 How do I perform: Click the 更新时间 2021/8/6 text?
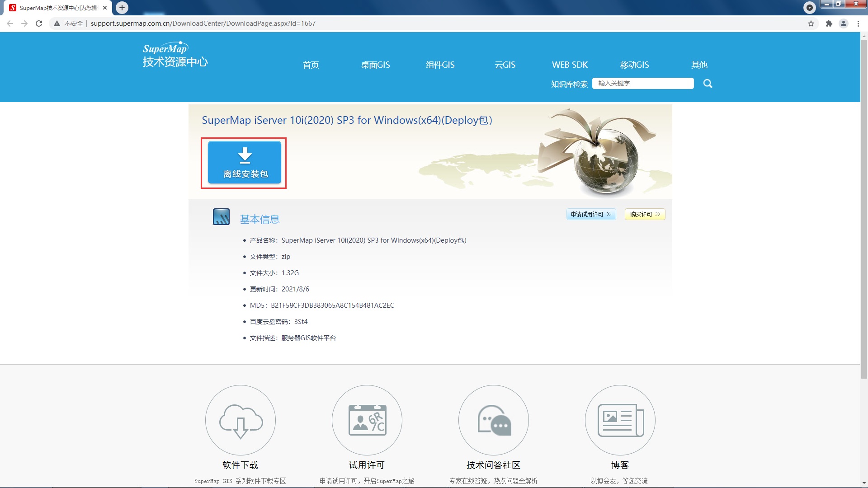(x=279, y=289)
